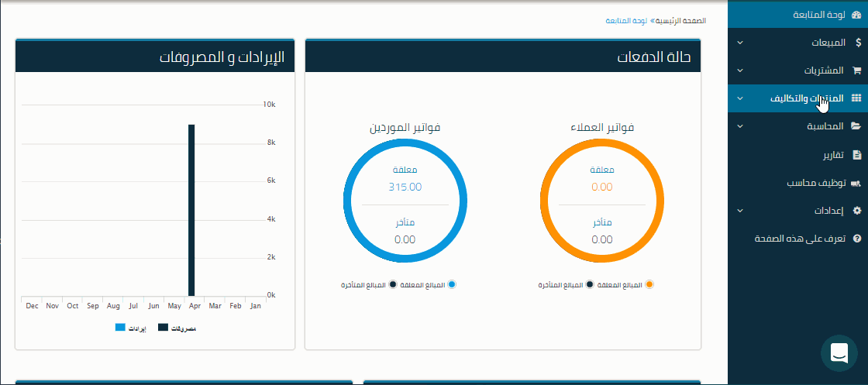Click the dashboard gauge icon beside لوحة المتابعة
The width and height of the screenshot is (868, 385).
(856, 15)
